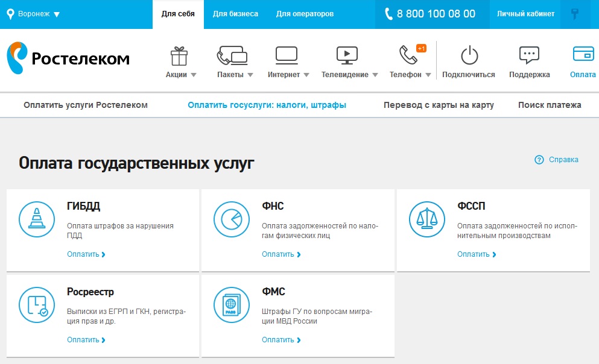Screen dimensions: 599x364
Task: Open the ФССП scales icon
Action: point(426,219)
